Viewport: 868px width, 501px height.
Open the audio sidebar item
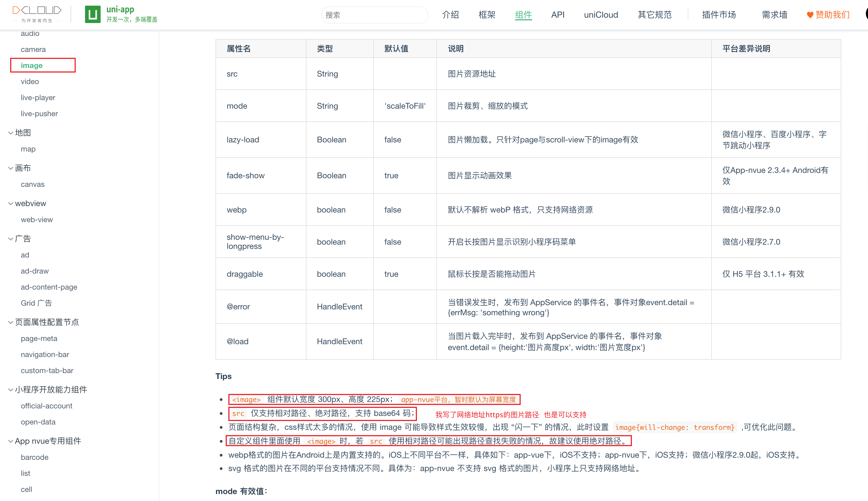pyautogui.click(x=30, y=33)
